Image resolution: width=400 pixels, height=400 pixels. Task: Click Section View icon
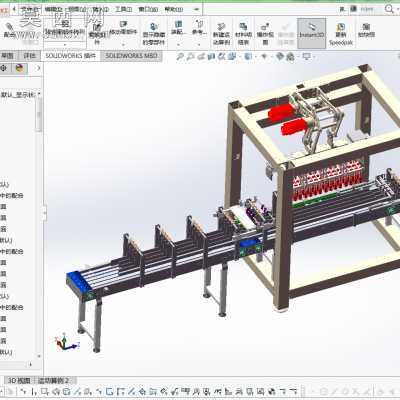click(211, 57)
